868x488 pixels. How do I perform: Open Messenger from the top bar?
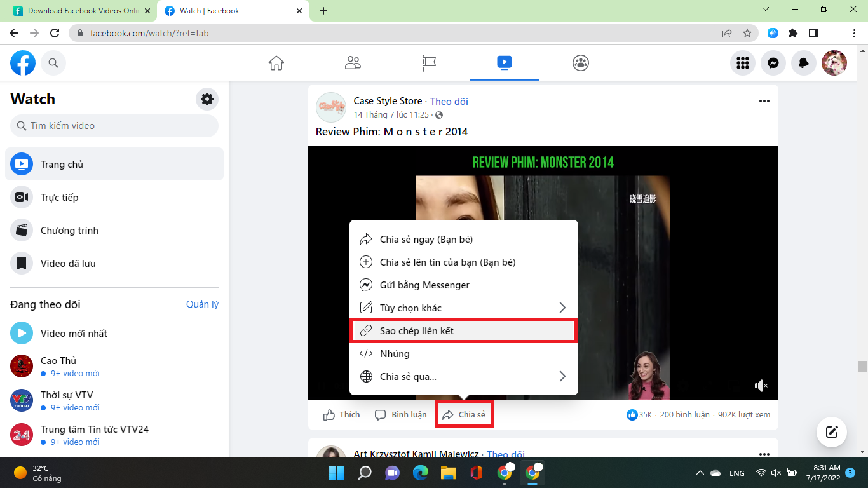pos(773,63)
